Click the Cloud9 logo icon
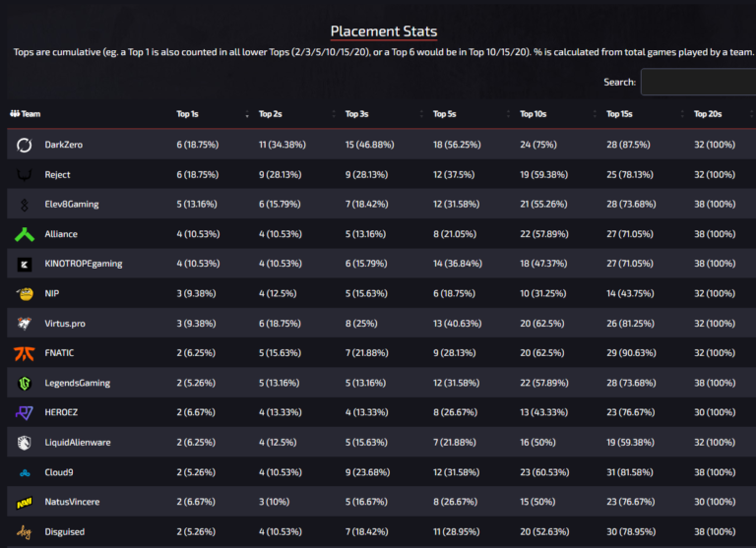Viewport: 756px width, 548px height. pos(25,472)
